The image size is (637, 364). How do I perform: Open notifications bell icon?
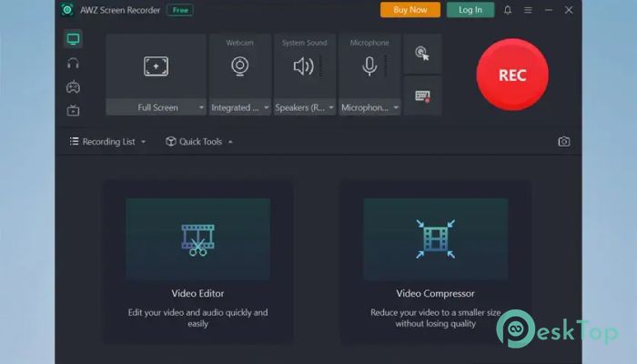tap(508, 10)
